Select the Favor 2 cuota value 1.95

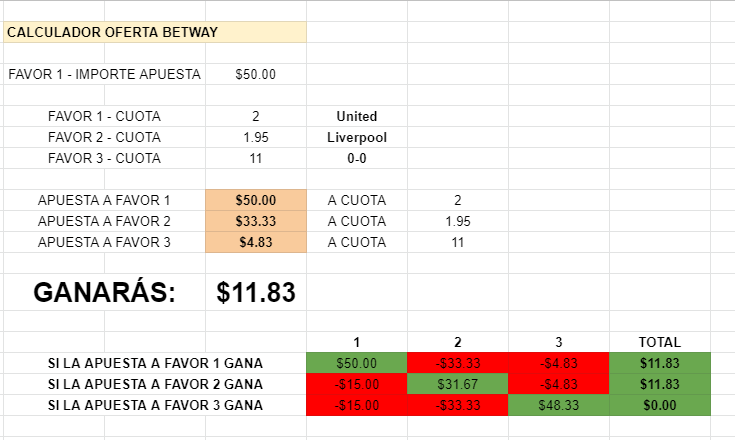coord(256,137)
